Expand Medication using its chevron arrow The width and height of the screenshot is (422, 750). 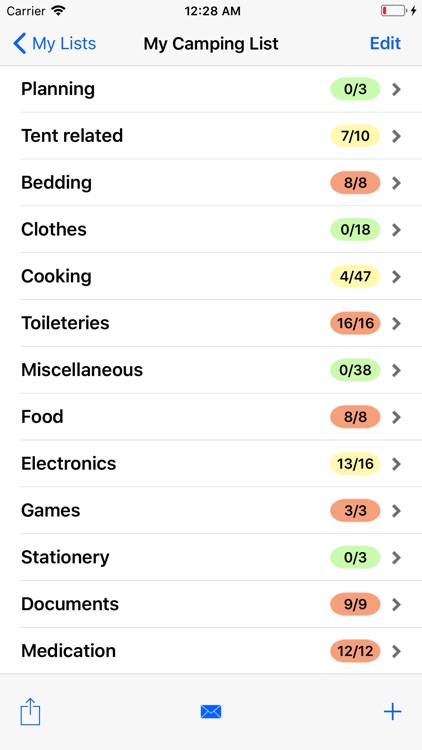[x=396, y=651]
